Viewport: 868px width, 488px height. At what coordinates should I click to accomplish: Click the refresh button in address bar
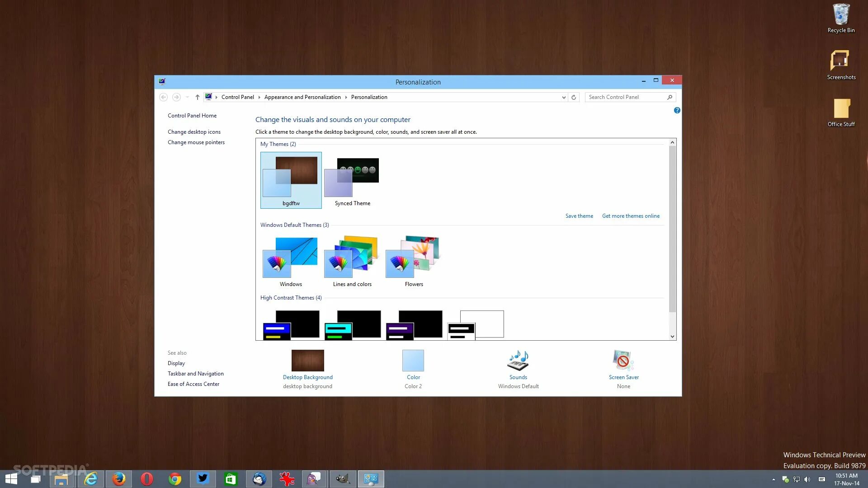574,97
